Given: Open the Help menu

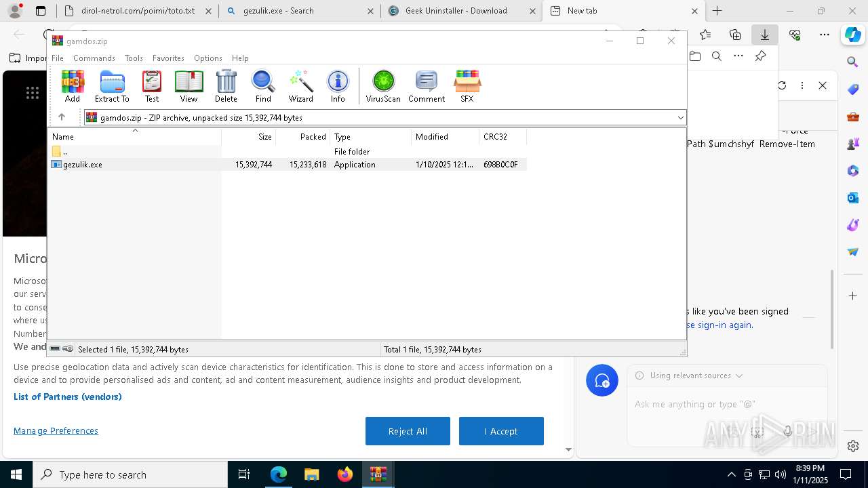Looking at the screenshot, I should click(x=240, y=58).
